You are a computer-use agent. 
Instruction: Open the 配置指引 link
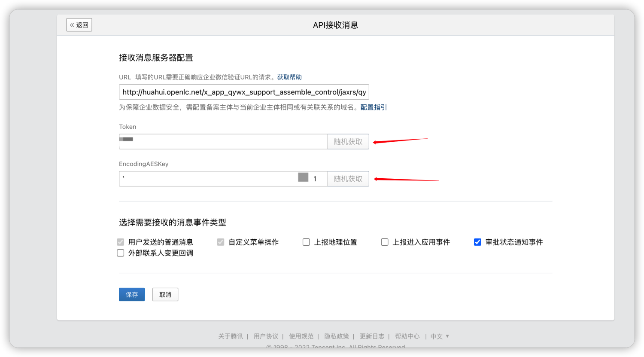[x=374, y=107]
